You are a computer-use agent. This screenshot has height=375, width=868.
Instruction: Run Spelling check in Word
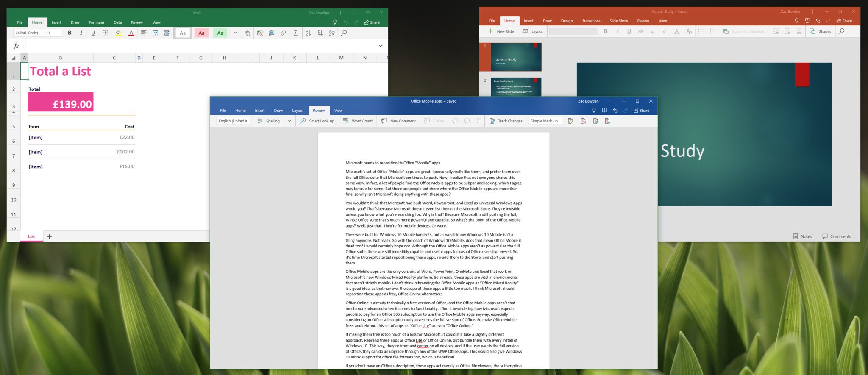[x=269, y=121]
